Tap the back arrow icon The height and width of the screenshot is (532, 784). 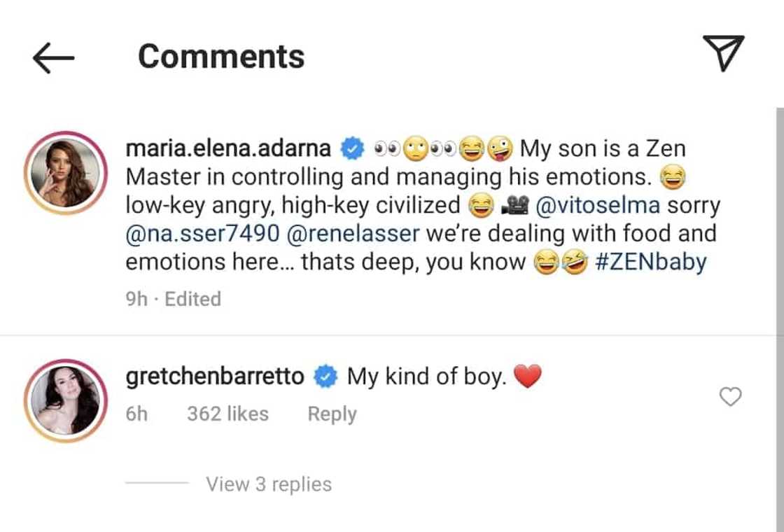point(53,57)
